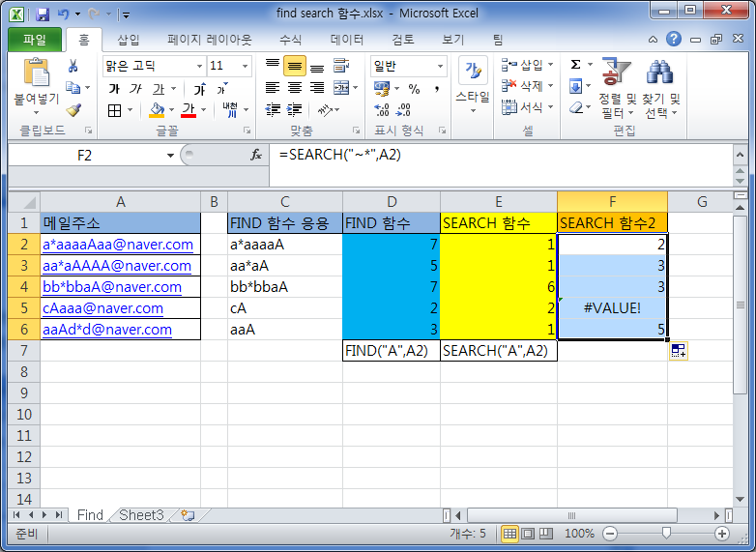Toggle center vertical alignment button

[295, 66]
